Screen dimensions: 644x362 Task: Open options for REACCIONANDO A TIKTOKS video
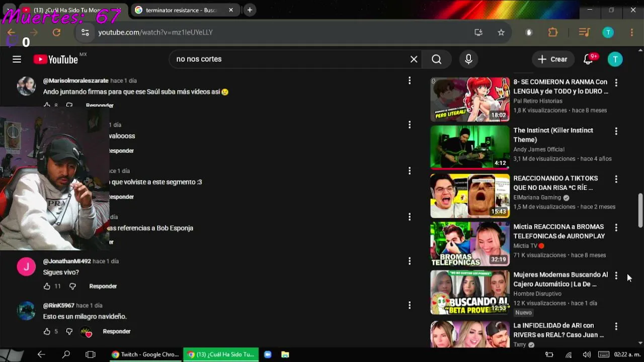coord(616,179)
